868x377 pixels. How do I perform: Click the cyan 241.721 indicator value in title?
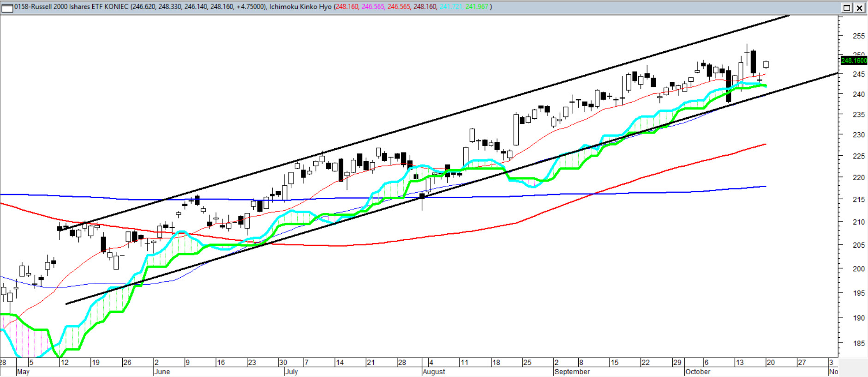click(451, 7)
